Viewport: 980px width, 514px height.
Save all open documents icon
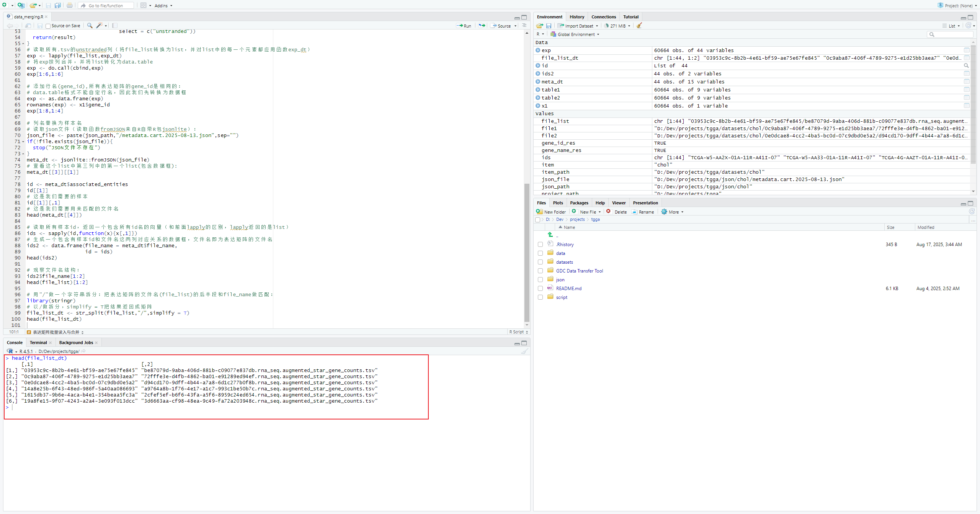tap(57, 5)
